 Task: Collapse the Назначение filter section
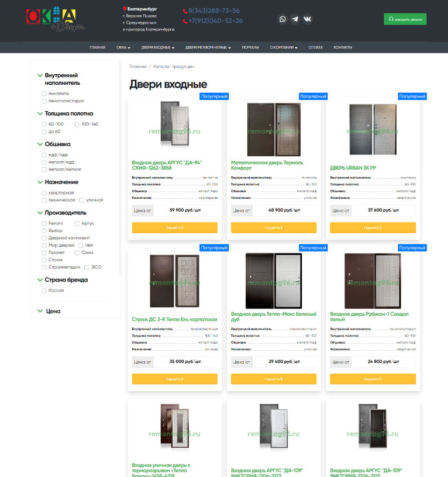point(40,182)
